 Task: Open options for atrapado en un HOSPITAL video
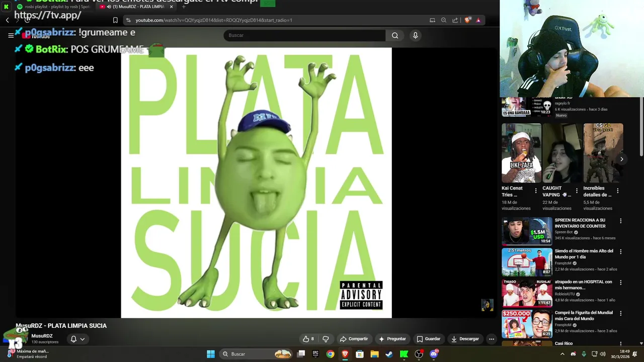tap(620, 283)
